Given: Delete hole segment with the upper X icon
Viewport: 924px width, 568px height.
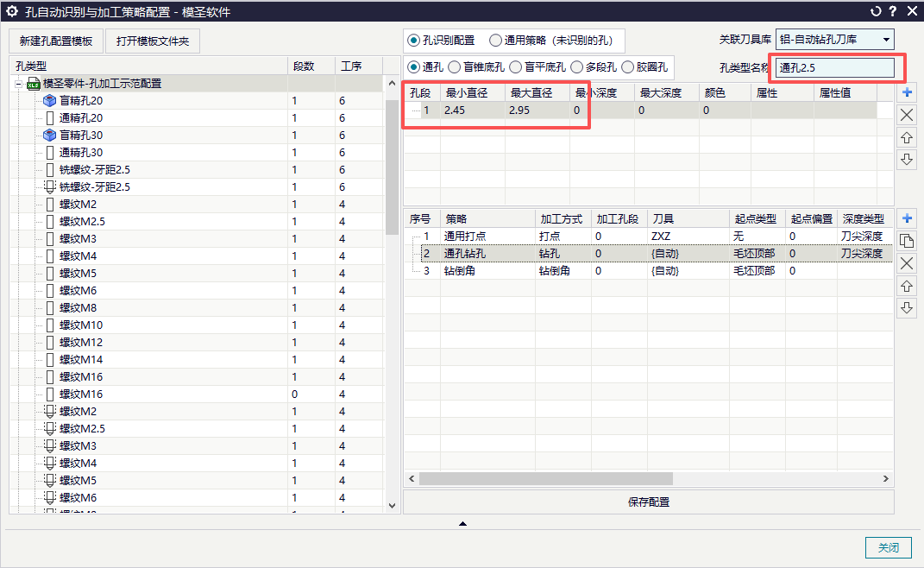Looking at the screenshot, I should tap(907, 115).
